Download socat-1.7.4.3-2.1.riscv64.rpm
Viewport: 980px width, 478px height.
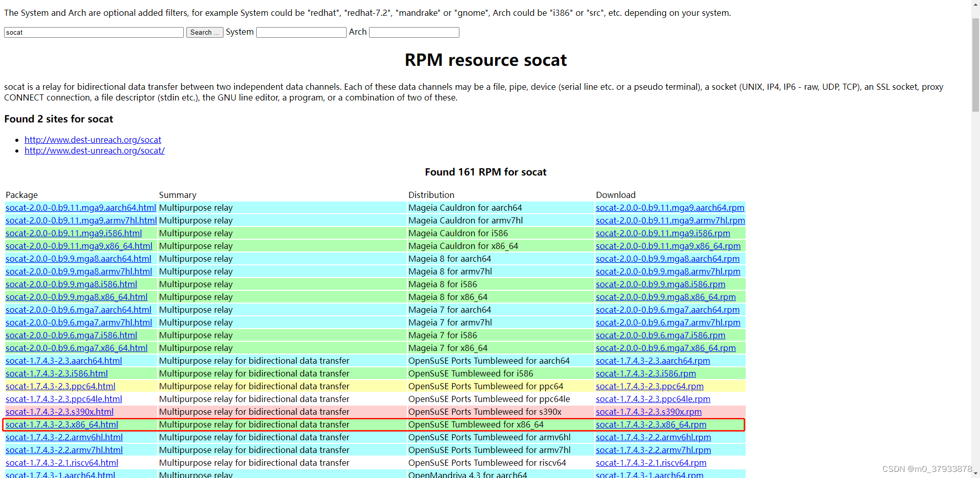click(651, 463)
